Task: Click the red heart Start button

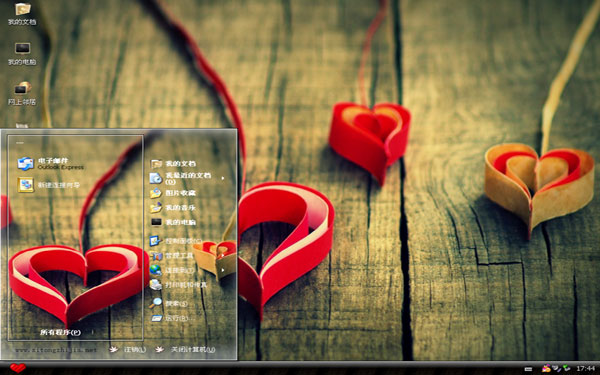Action: pos(17,368)
